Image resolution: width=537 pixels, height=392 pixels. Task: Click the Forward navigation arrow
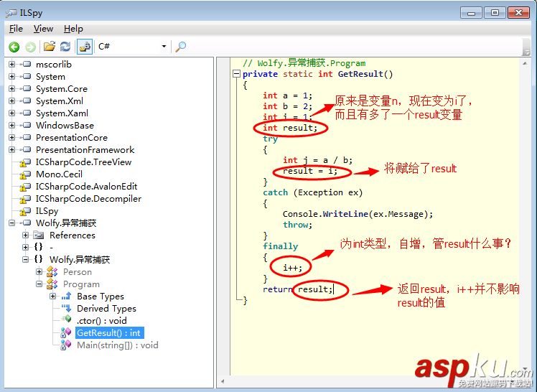[30, 47]
